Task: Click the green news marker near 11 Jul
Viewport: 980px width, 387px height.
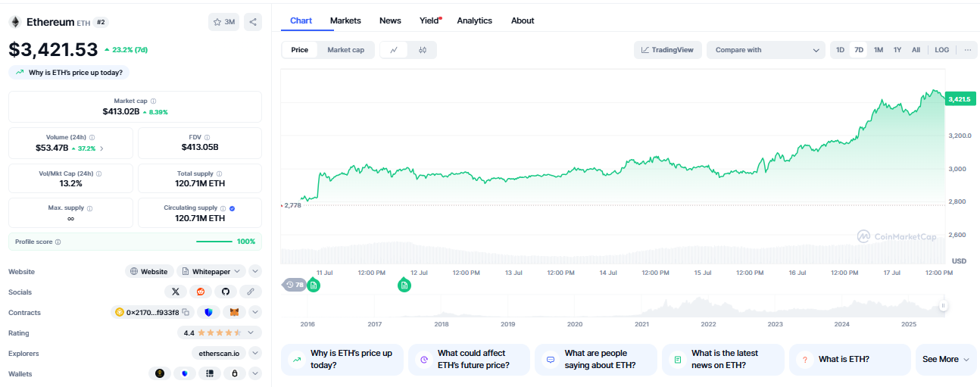Action: click(x=314, y=285)
